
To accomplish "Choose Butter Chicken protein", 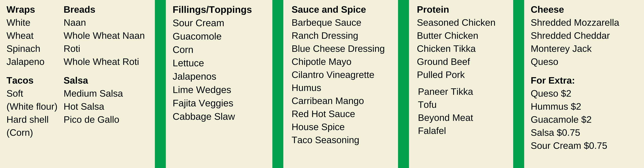I will click(447, 36).
